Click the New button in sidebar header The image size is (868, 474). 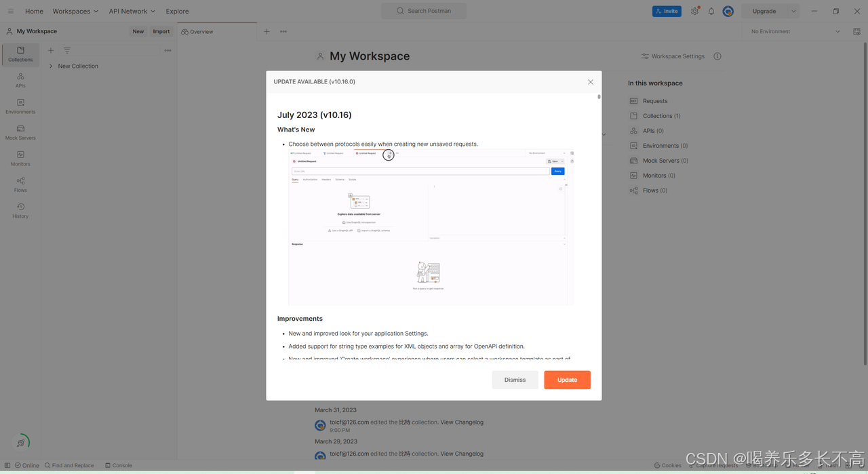pyautogui.click(x=138, y=32)
